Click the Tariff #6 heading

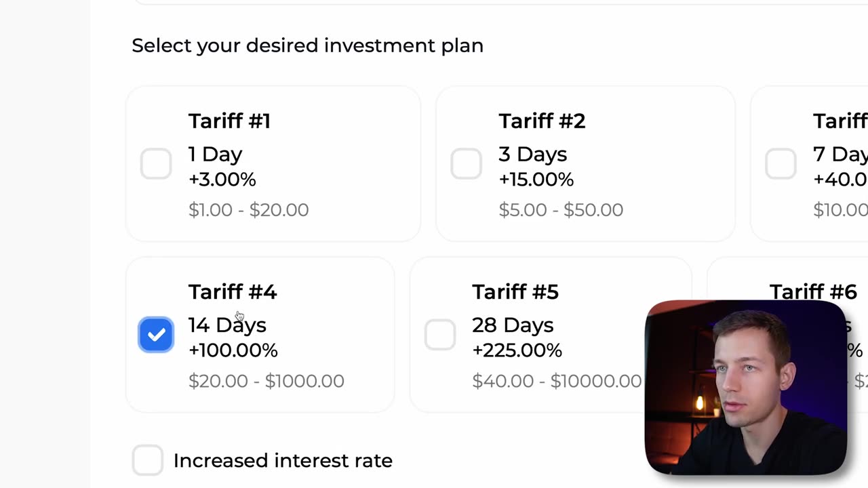click(x=813, y=292)
